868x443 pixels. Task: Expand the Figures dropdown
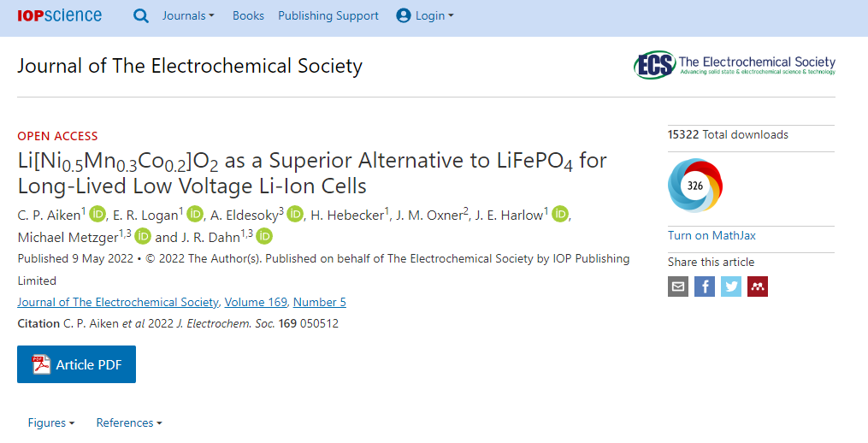point(50,422)
